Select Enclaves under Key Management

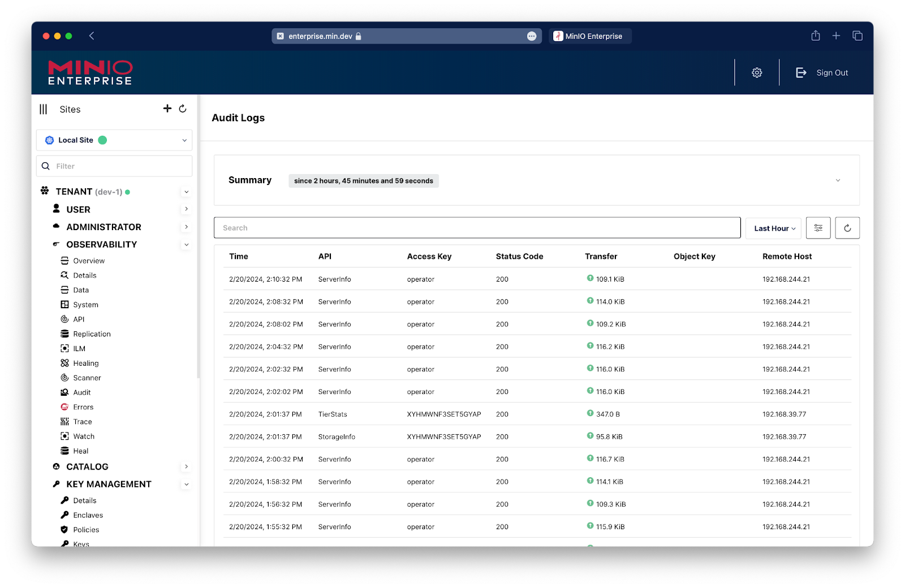pos(88,515)
